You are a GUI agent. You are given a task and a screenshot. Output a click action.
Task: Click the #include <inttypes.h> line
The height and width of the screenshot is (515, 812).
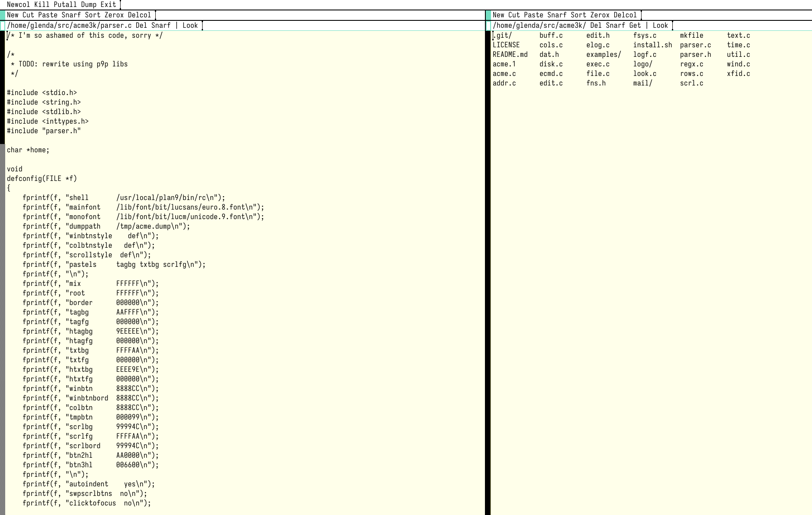click(48, 121)
